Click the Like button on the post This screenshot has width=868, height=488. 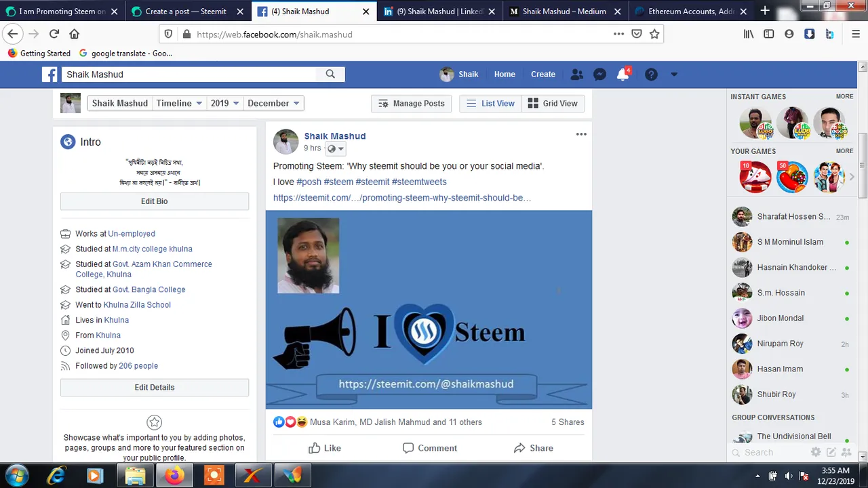click(x=325, y=448)
